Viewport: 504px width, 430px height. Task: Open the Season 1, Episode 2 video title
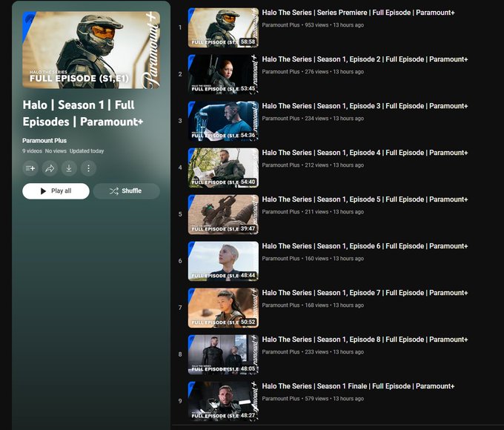[x=365, y=59]
